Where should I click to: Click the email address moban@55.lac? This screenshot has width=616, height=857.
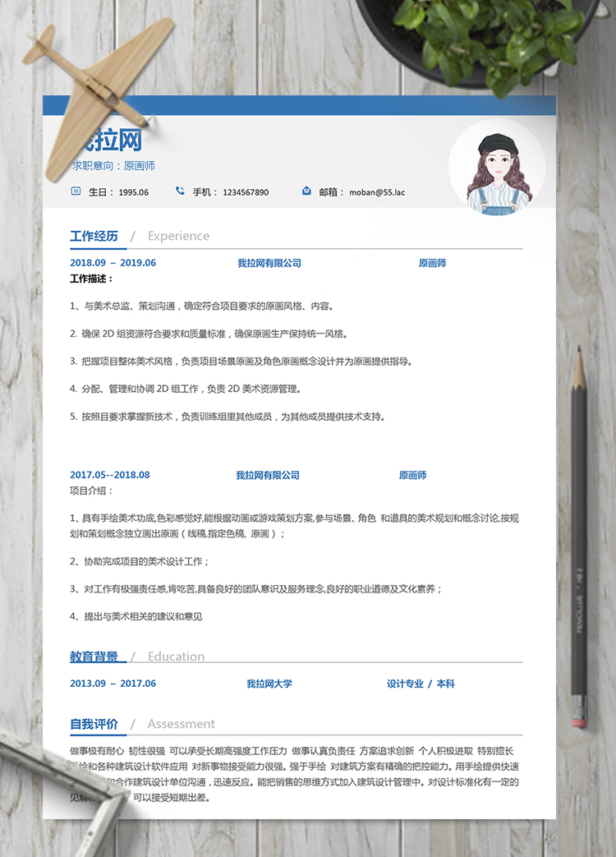pos(377,192)
